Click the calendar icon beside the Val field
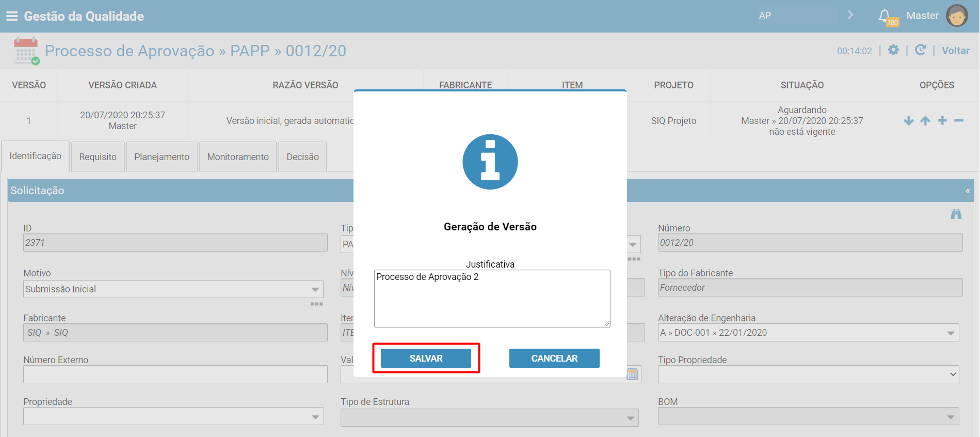Image resolution: width=980 pixels, height=437 pixels. pos(633,374)
